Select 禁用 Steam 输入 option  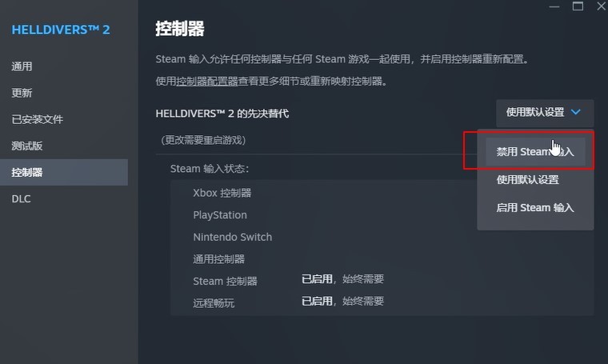click(535, 151)
